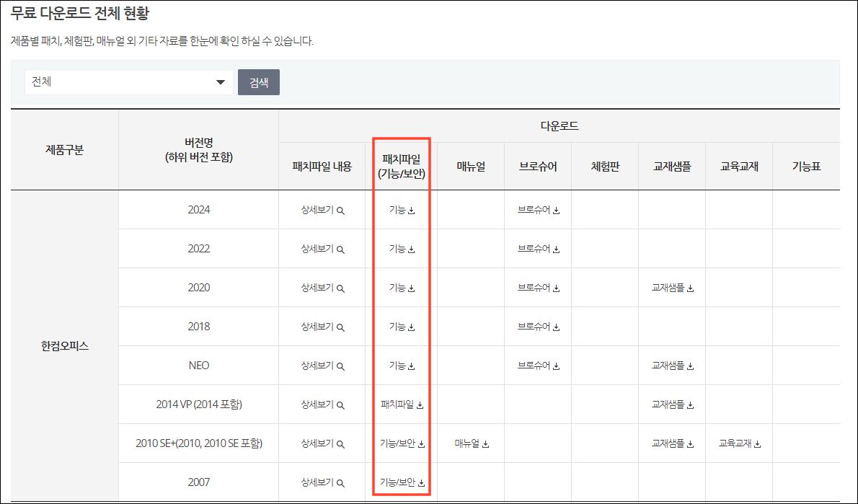Select the 한컴오피스 product cell
Viewport: 858px width, 504px height.
[x=63, y=345]
